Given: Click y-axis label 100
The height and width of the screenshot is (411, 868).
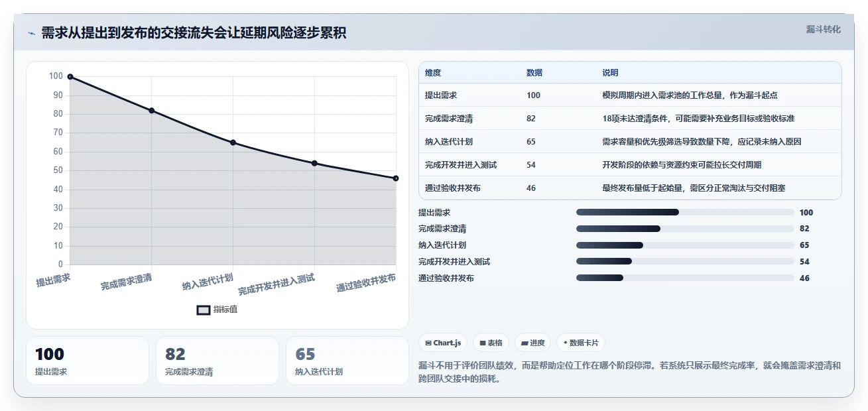Looking at the screenshot, I should click(56, 76).
